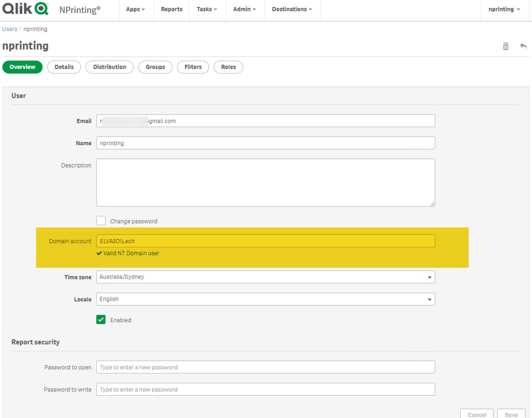Click the Domain account input field
Screen dimensions: 532x418
click(x=265, y=241)
